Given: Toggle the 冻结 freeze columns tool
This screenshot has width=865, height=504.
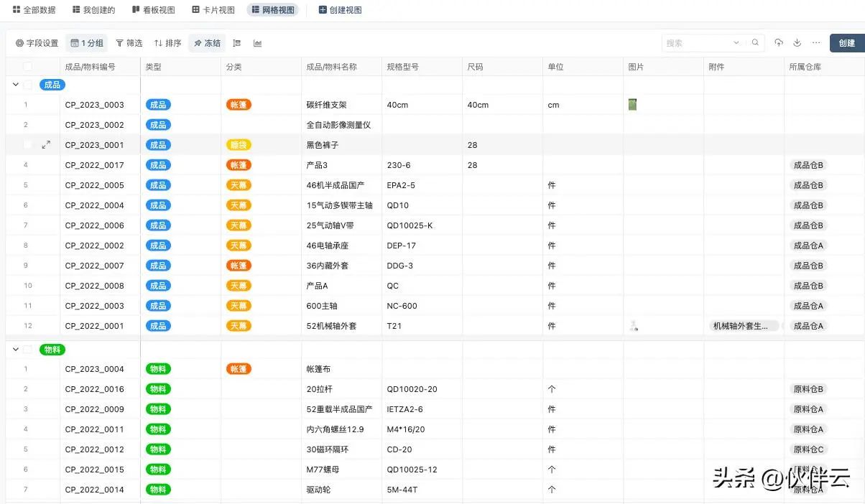Looking at the screenshot, I should pyautogui.click(x=207, y=43).
